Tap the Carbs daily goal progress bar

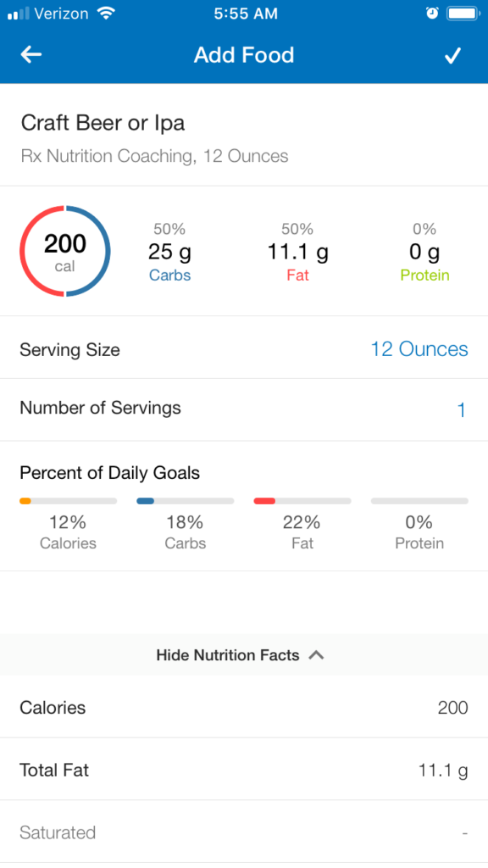pos(186,501)
